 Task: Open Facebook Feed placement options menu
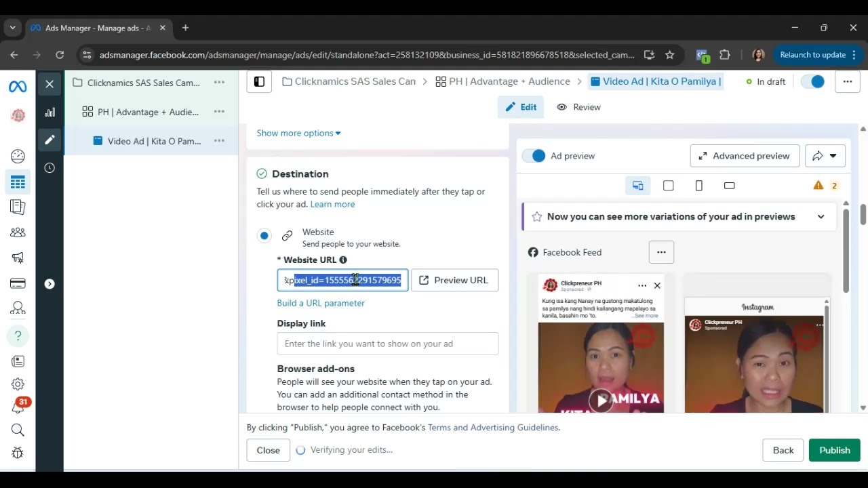point(661,252)
